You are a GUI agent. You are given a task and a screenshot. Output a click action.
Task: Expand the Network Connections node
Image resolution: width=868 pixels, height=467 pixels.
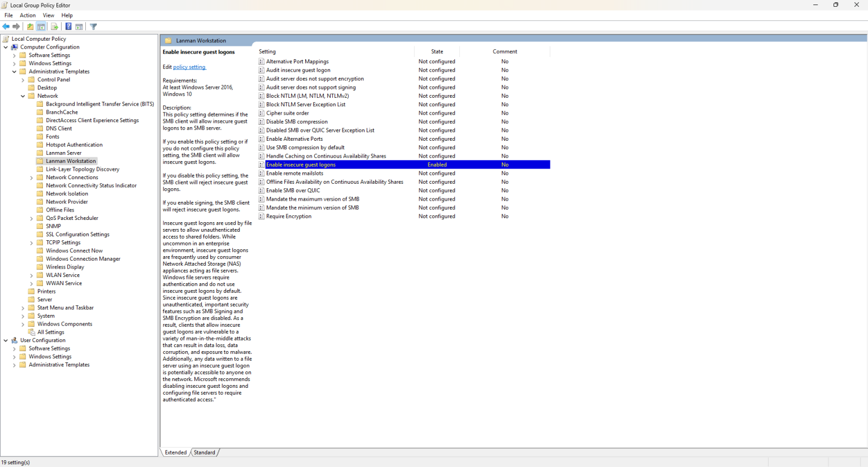pos(32,177)
